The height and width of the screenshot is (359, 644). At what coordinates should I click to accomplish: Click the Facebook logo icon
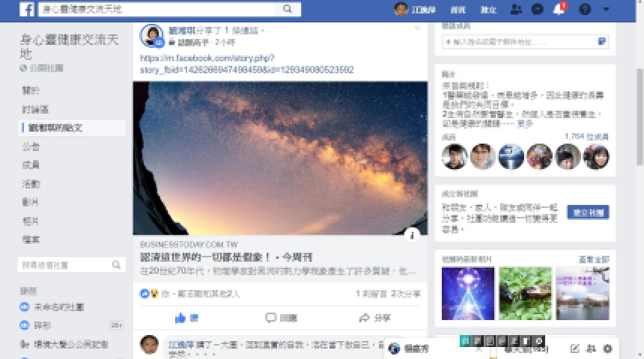pos(27,9)
